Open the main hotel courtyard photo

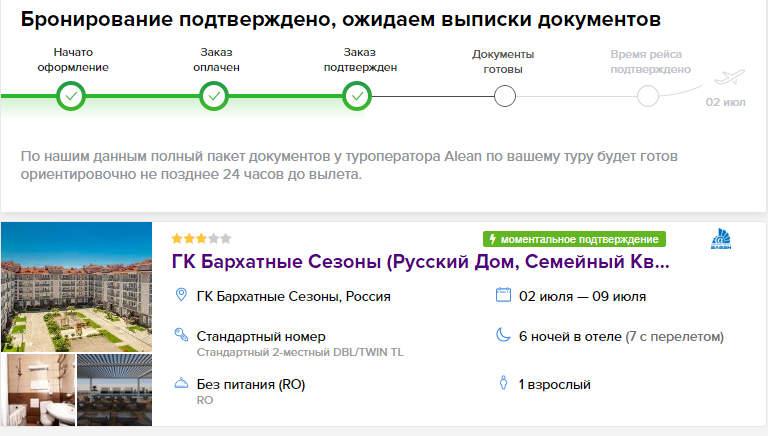[76, 287]
